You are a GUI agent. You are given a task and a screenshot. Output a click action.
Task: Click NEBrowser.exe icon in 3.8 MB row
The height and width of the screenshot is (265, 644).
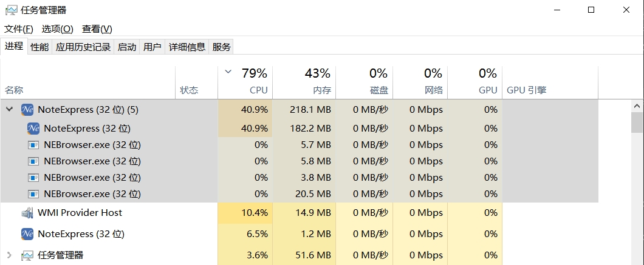coord(33,178)
